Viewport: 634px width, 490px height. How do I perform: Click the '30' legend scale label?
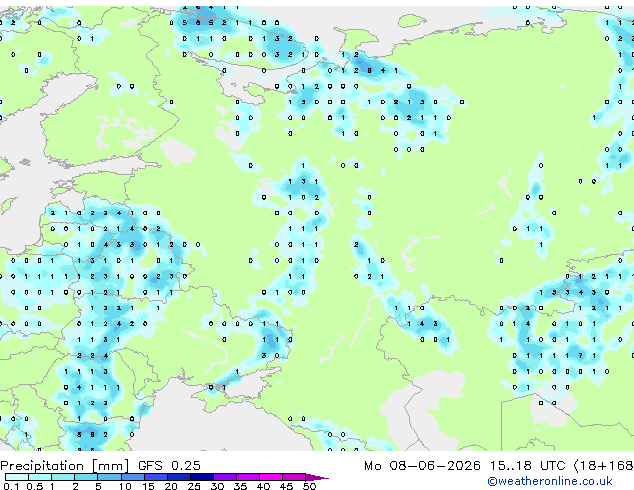click(x=217, y=486)
